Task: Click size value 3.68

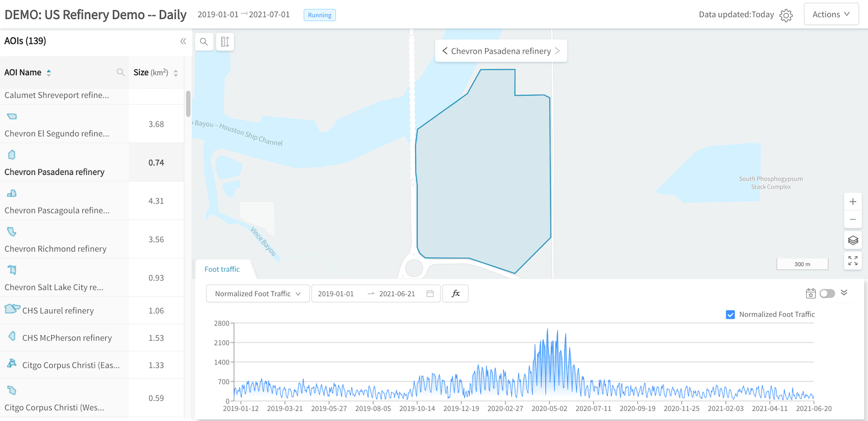Action: click(x=156, y=124)
